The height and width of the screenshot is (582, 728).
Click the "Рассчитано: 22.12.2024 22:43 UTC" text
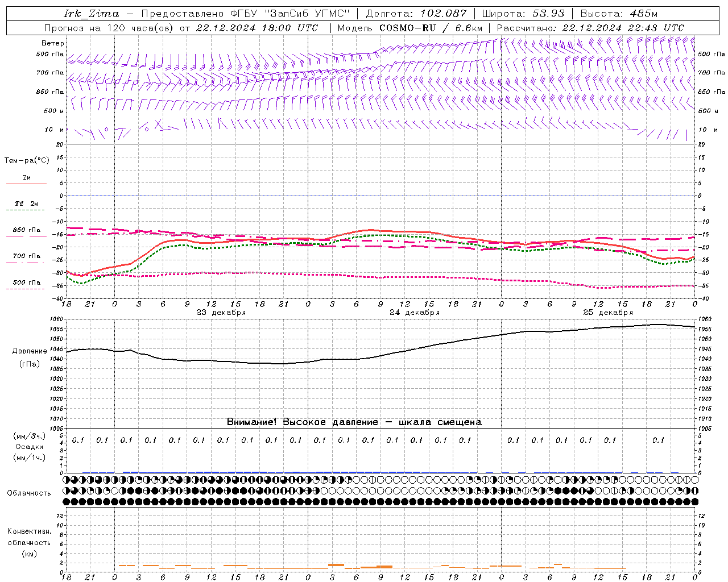(x=590, y=28)
